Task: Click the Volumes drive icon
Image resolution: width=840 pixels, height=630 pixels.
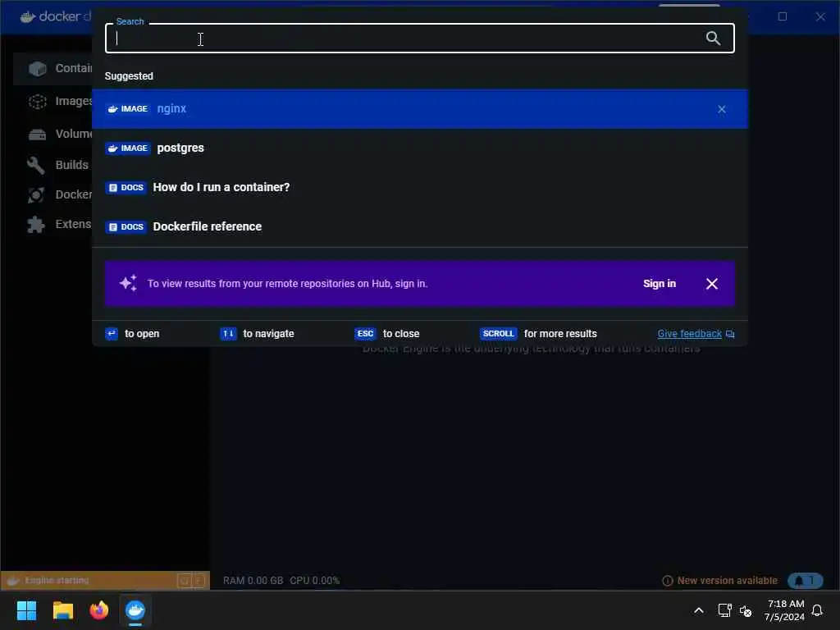Action: click(x=38, y=134)
